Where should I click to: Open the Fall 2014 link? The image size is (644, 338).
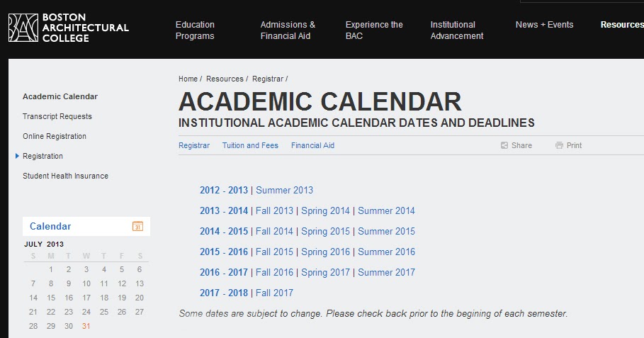coord(274,231)
